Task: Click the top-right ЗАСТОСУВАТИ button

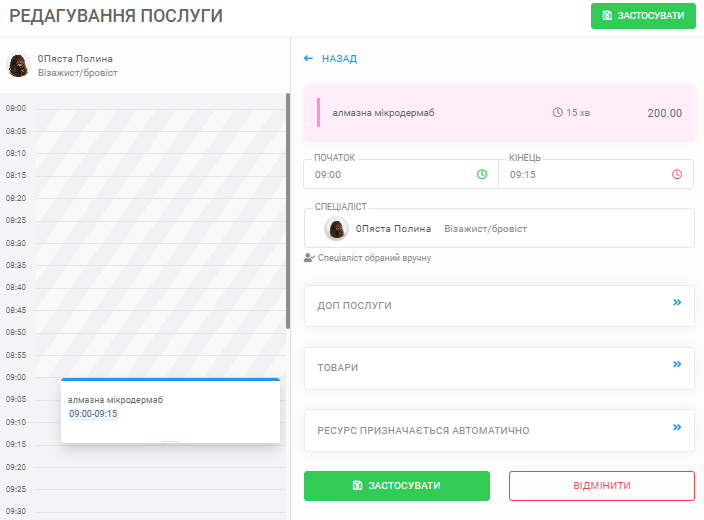Action: tap(643, 16)
